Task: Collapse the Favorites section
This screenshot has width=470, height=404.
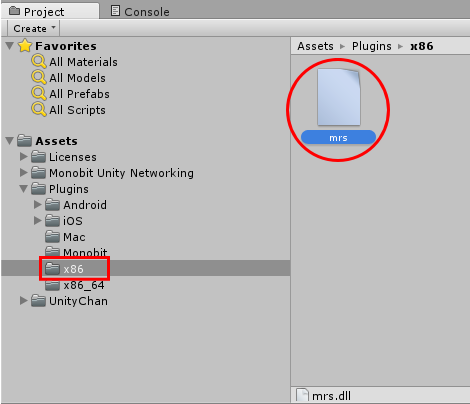Action: [x=10, y=46]
